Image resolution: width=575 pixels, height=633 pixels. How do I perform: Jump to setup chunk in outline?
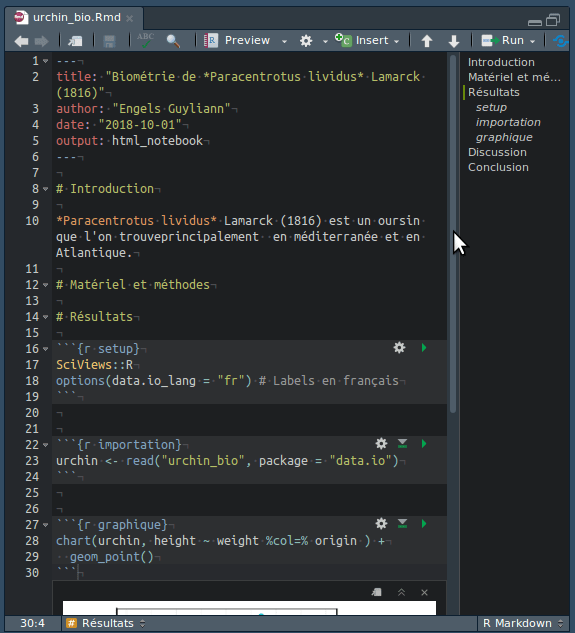(491, 107)
